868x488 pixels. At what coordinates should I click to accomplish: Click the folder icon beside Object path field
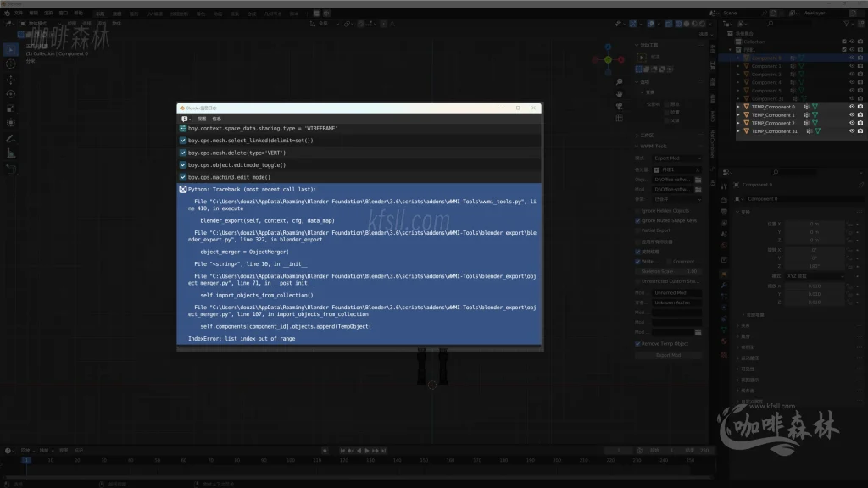point(698,180)
